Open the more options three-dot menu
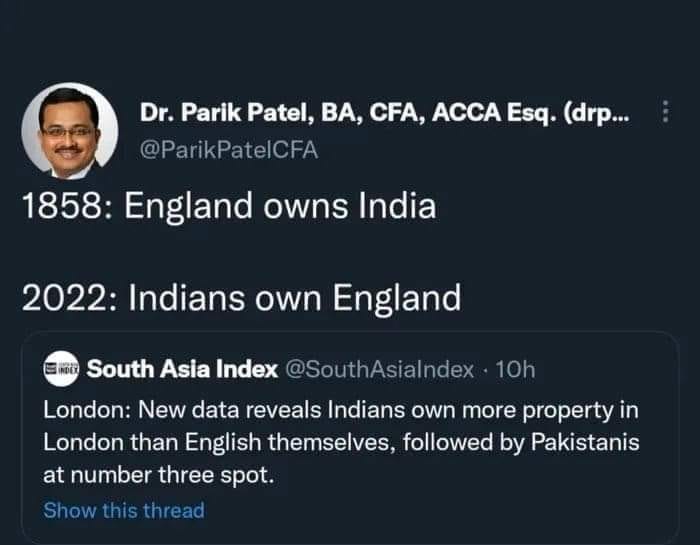Viewport: 700px width, 545px height. 667,114
